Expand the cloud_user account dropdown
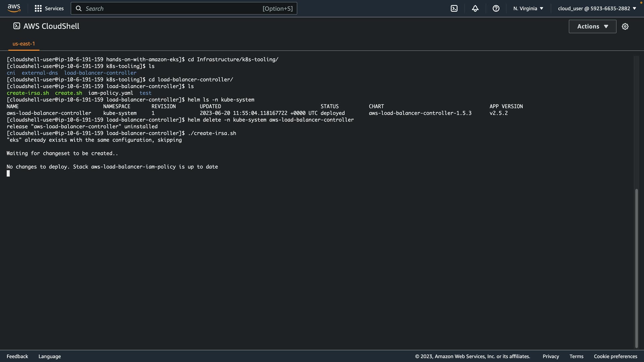The height and width of the screenshot is (362, 644). [597, 8]
